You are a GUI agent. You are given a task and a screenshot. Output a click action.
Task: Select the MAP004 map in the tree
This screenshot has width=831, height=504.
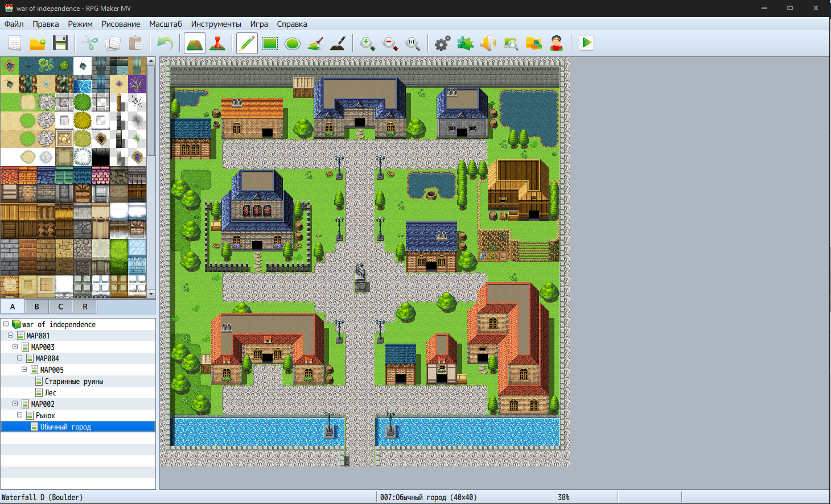[47, 358]
